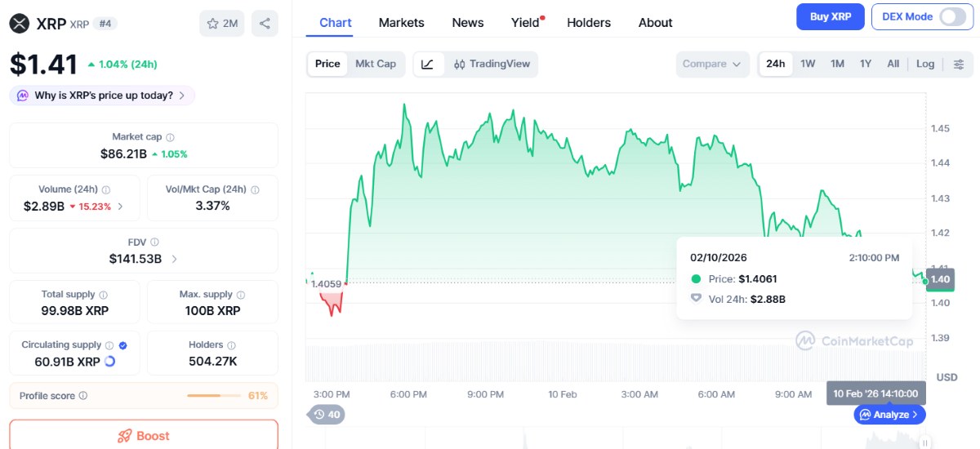Click the verified badge beside Circulating supply
The image size is (980, 449).
click(122, 345)
